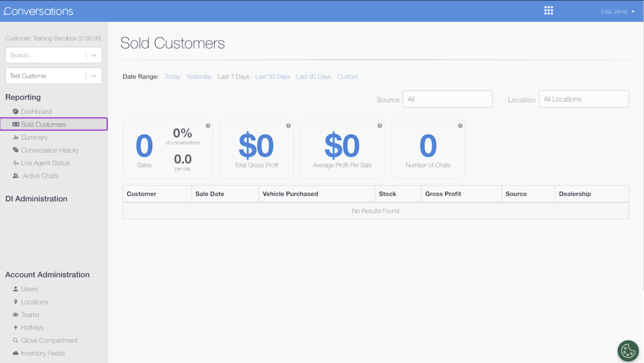Screen dimensions: 644x363
Task: Set date range to Last 90 Days
Action: 313,76
